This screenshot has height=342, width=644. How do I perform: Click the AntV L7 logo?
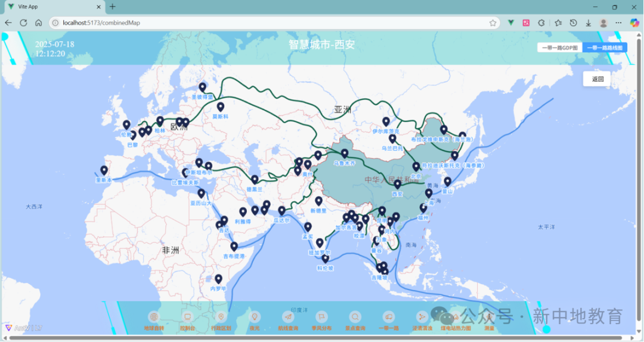[x=23, y=328]
